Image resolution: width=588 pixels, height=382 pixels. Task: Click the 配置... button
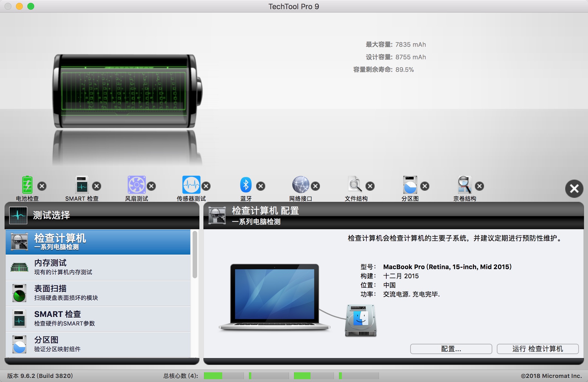point(451,349)
